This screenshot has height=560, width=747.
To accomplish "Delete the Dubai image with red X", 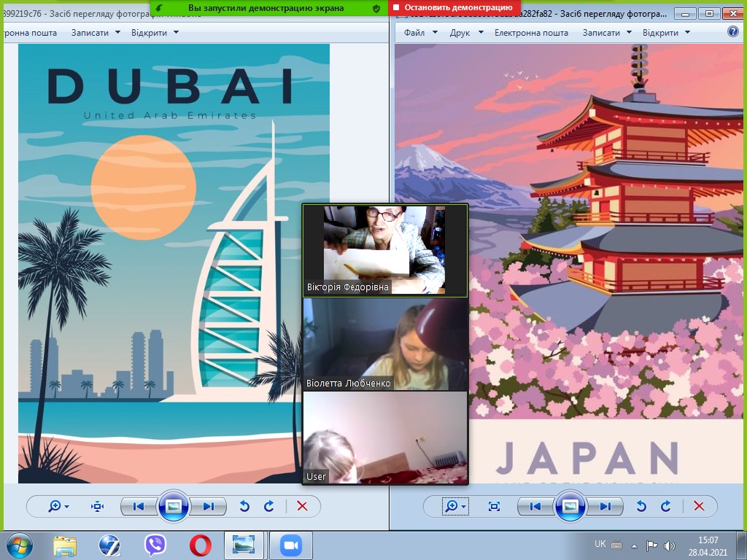I will [302, 506].
